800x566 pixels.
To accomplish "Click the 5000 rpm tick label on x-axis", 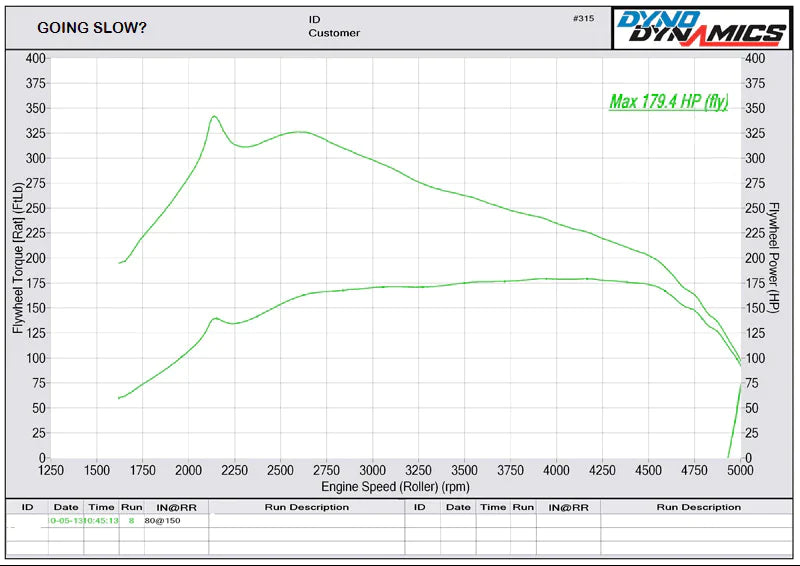I will pyautogui.click(x=741, y=471).
